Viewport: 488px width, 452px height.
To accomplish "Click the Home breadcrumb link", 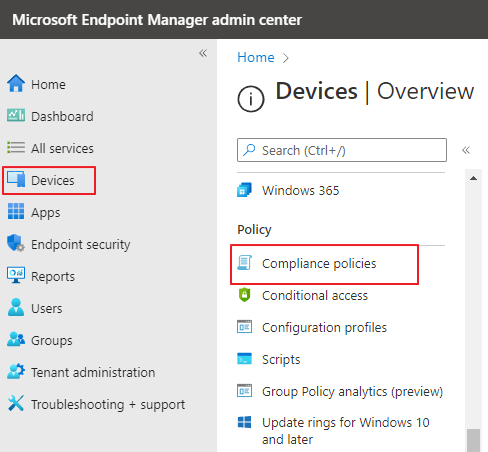I will (x=256, y=57).
